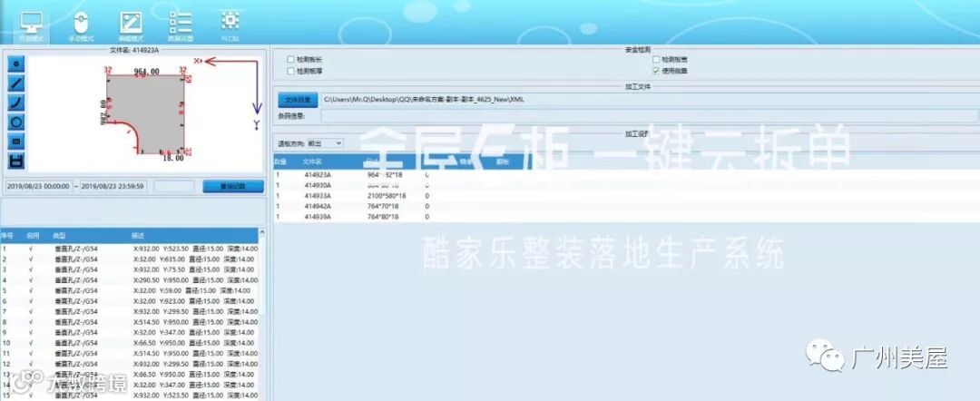Viewport: 980px width, 401px height.
Task: Enable the 检测板厚 checkbox
Action: coord(290,71)
